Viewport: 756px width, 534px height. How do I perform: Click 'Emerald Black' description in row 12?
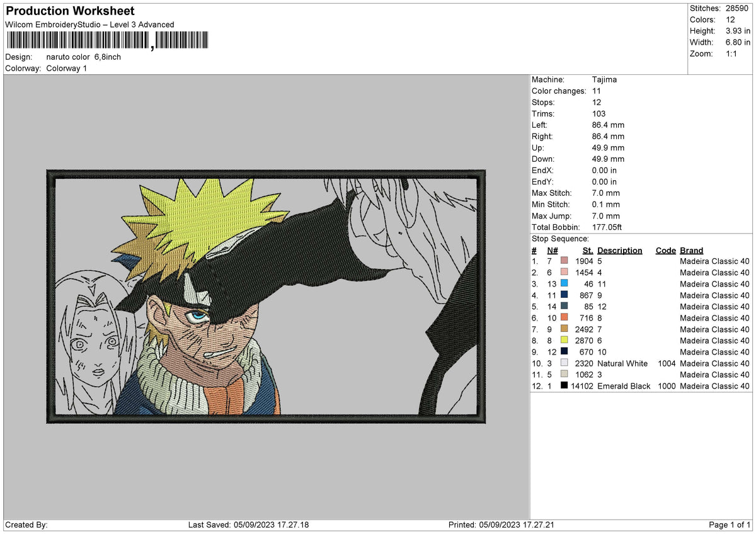(624, 386)
